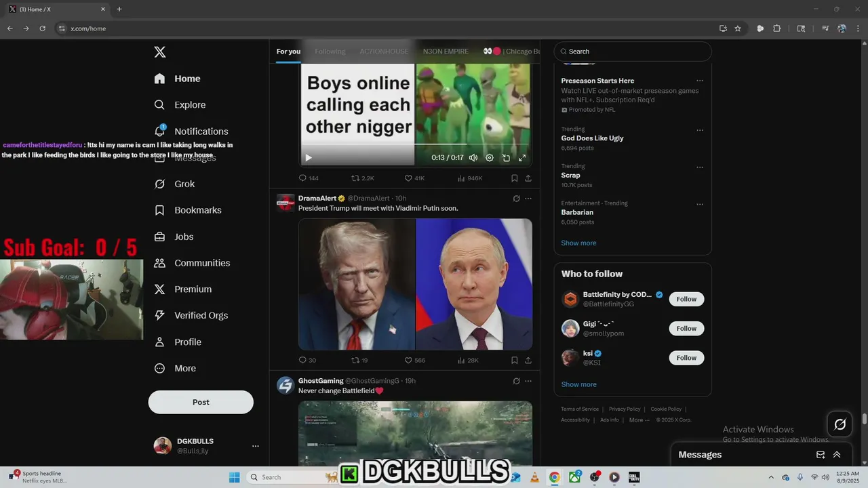Switch to the N3ON EMPIRE tab
This screenshot has width=868, height=488.
446,52
